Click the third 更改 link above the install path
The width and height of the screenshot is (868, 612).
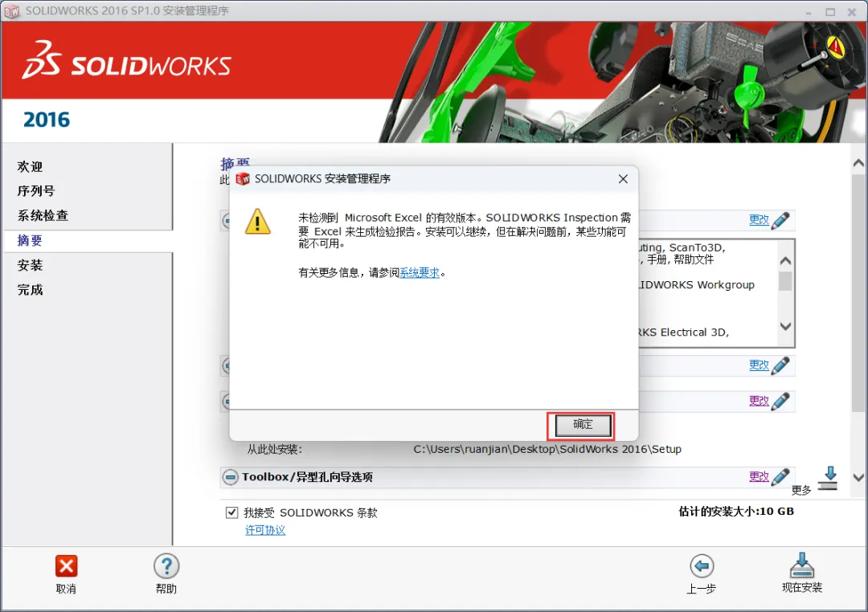click(x=759, y=402)
